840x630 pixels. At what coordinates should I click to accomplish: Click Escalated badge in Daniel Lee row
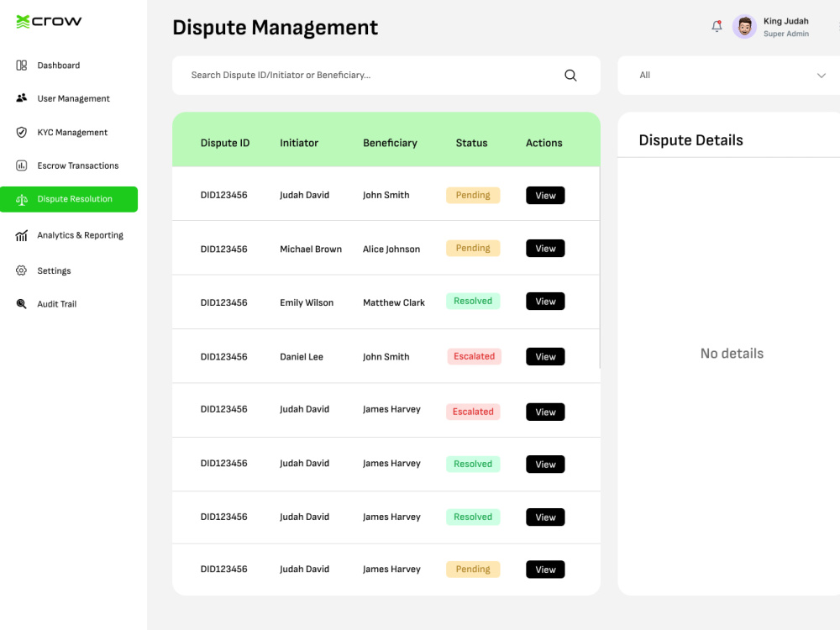click(474, 356)
